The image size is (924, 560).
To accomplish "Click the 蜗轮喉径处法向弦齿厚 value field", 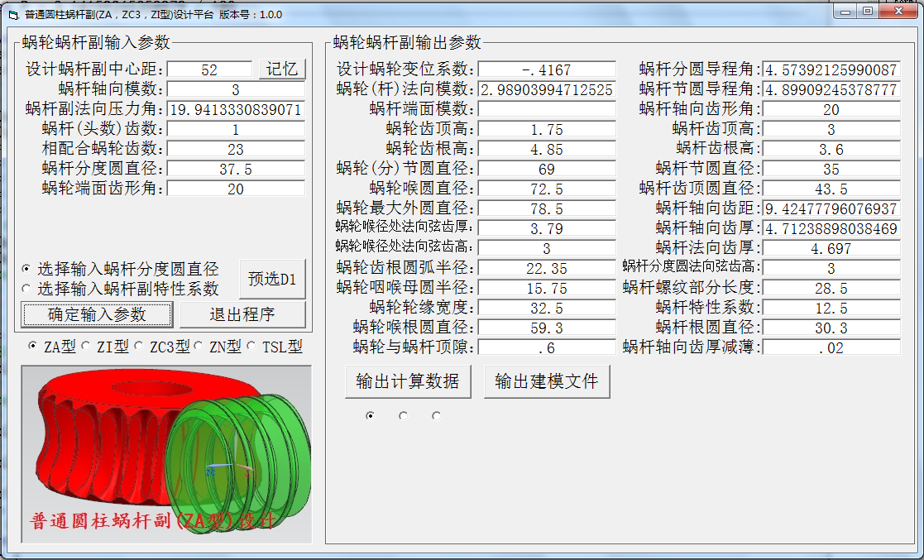I will [x=547, y=228].
